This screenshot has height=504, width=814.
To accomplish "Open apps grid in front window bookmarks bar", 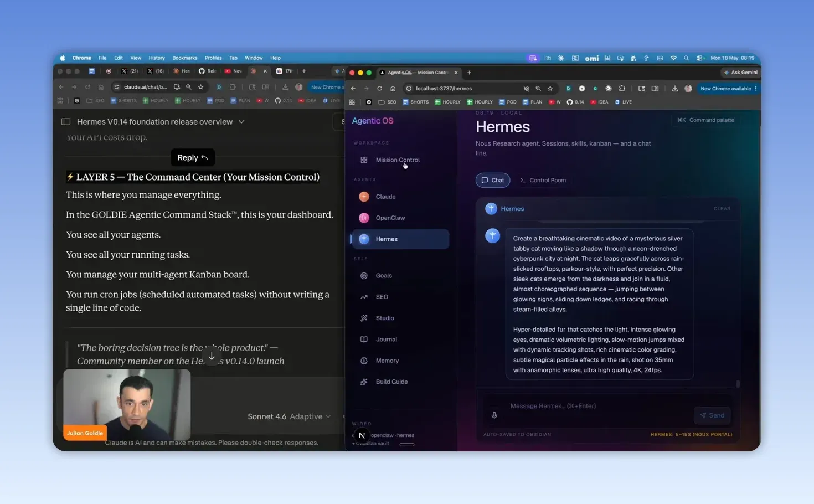I will (352, 102).
